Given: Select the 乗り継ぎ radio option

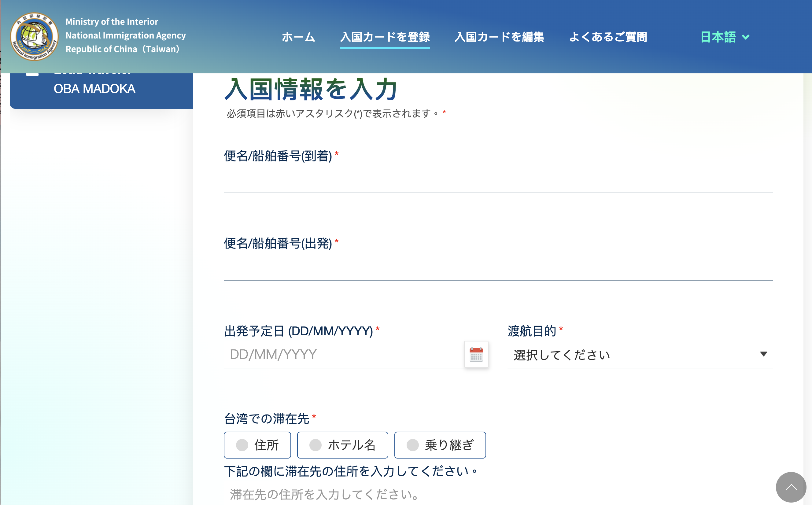Looking at the screenshot, I should pos(412,445).
